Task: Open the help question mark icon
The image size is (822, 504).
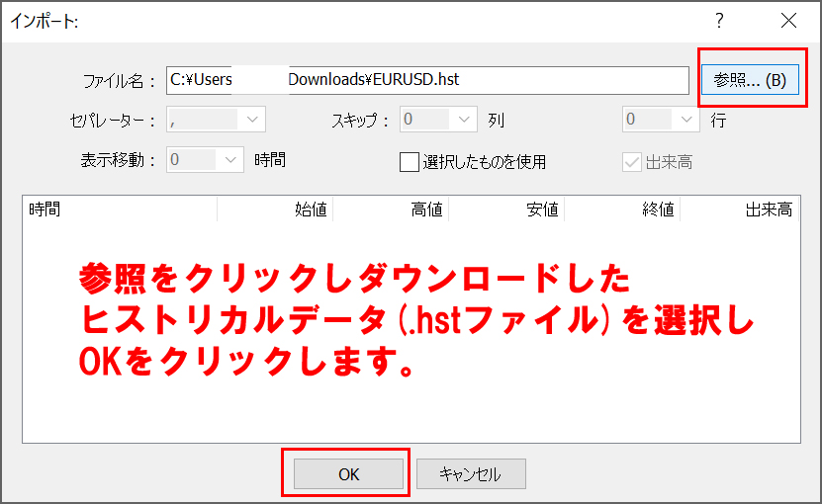Action: click(719, 21)
